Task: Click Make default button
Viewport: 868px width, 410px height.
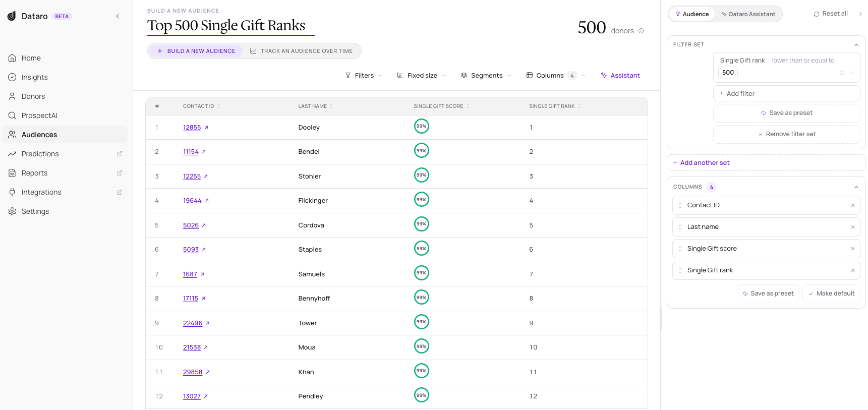Action: point(831,294)
